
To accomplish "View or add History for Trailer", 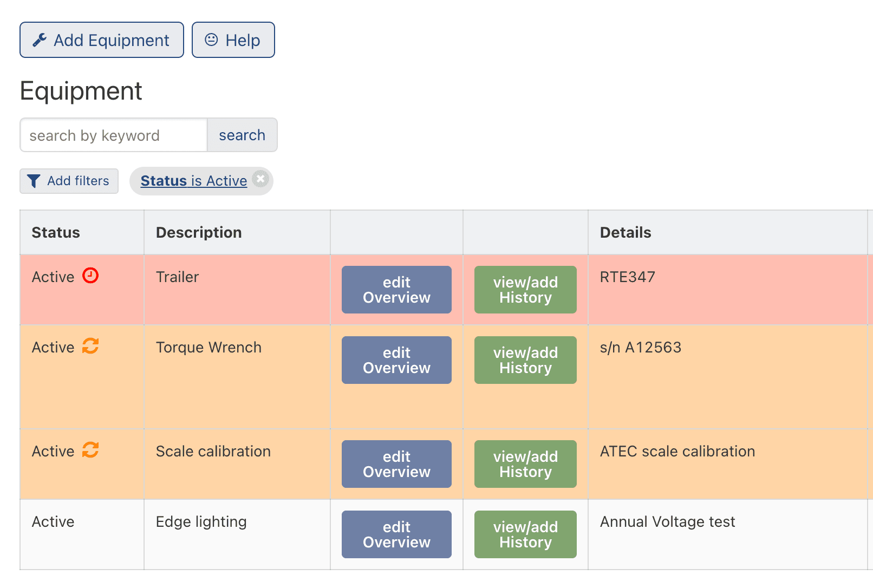I will coord(525,290).
